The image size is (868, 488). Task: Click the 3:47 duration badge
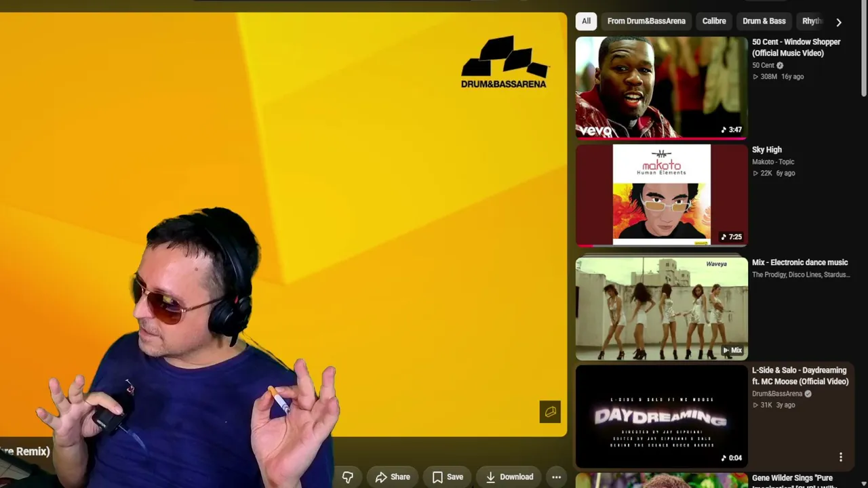click(731, 129)
